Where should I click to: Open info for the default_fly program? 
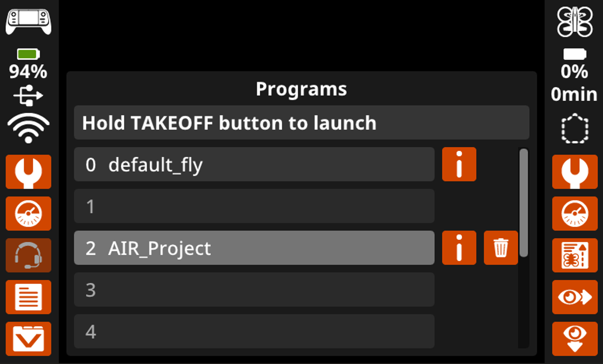pyautogui.click(x=458, y=165)
